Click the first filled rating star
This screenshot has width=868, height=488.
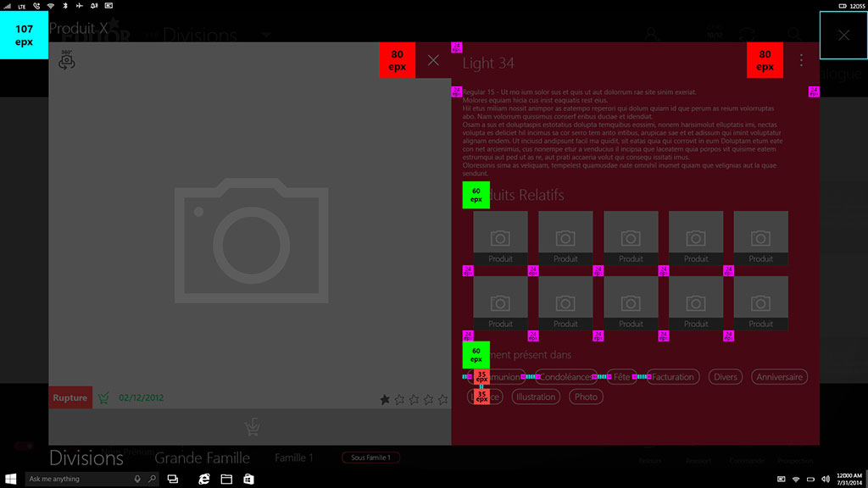point(385,399)
